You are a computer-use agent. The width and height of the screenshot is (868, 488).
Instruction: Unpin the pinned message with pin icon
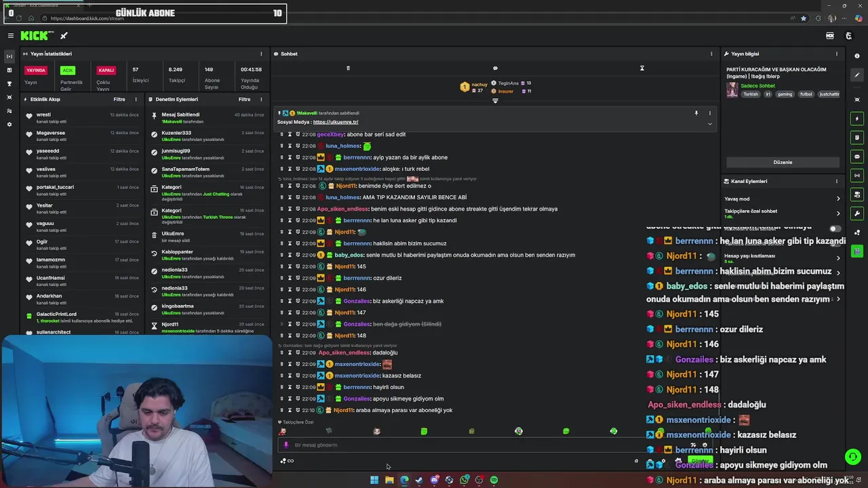point(696,113)
